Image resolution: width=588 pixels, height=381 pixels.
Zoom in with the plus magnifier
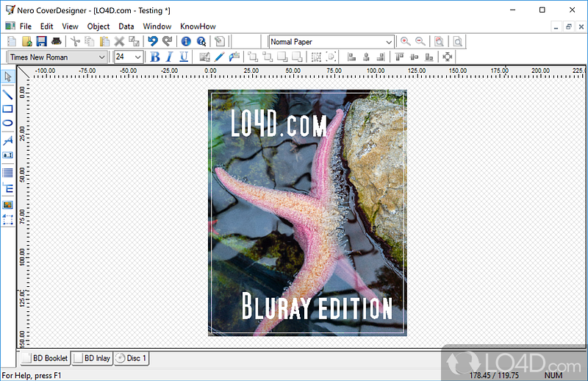click(x=406, y=41)
